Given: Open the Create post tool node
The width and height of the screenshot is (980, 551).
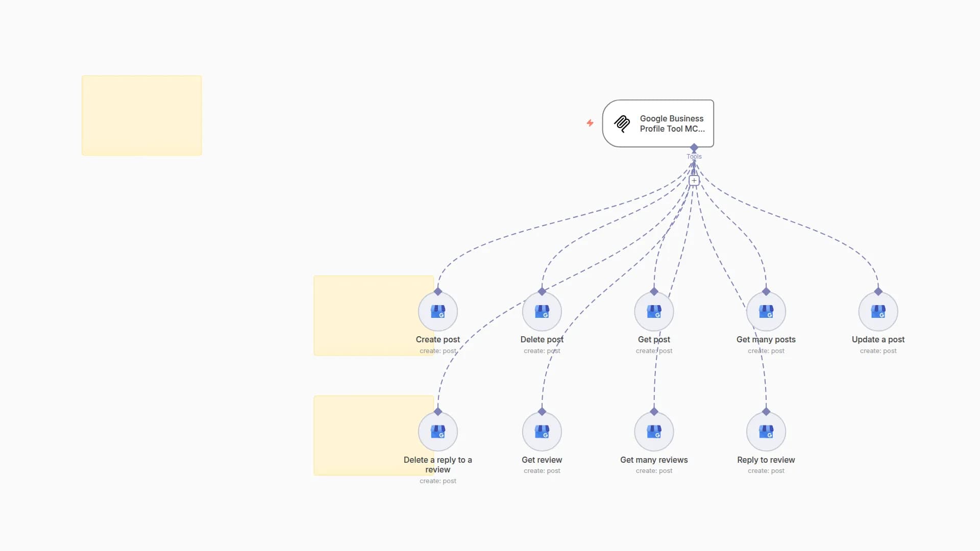Looking at the screenshot, I should pos(438,311).
